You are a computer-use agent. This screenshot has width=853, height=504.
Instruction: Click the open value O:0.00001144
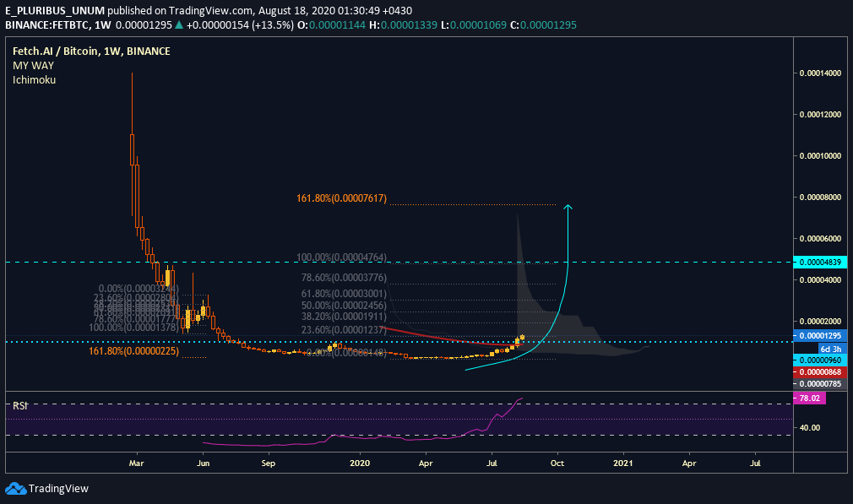pos(331,25)
